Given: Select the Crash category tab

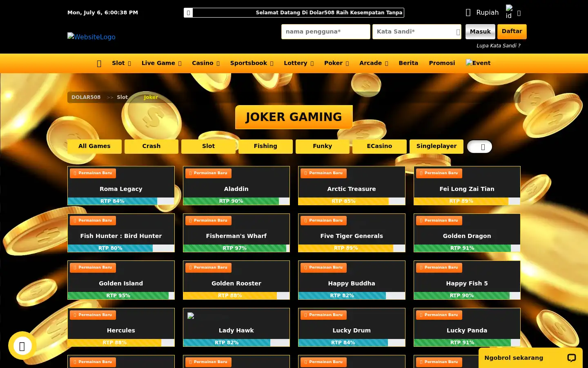Looking at the screenshot, I should click(151, 146).
